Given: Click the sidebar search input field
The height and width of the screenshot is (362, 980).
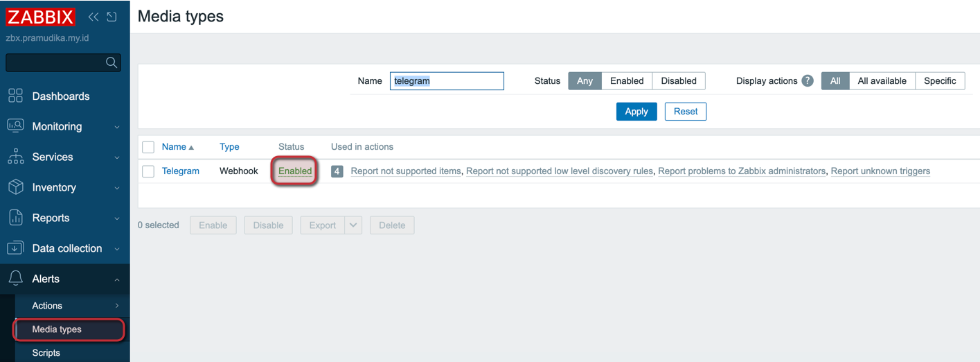Looking at the screenshot, I should [63, 62].
